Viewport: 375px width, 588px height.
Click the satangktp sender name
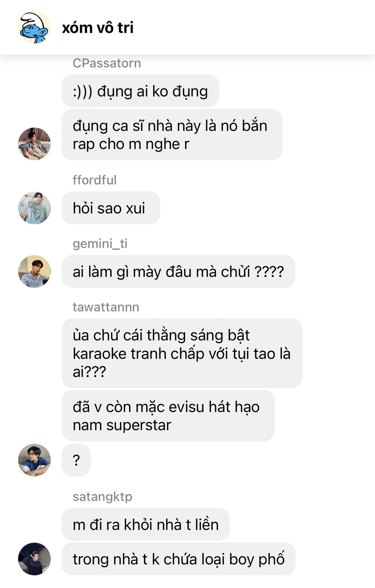[102, 497]
